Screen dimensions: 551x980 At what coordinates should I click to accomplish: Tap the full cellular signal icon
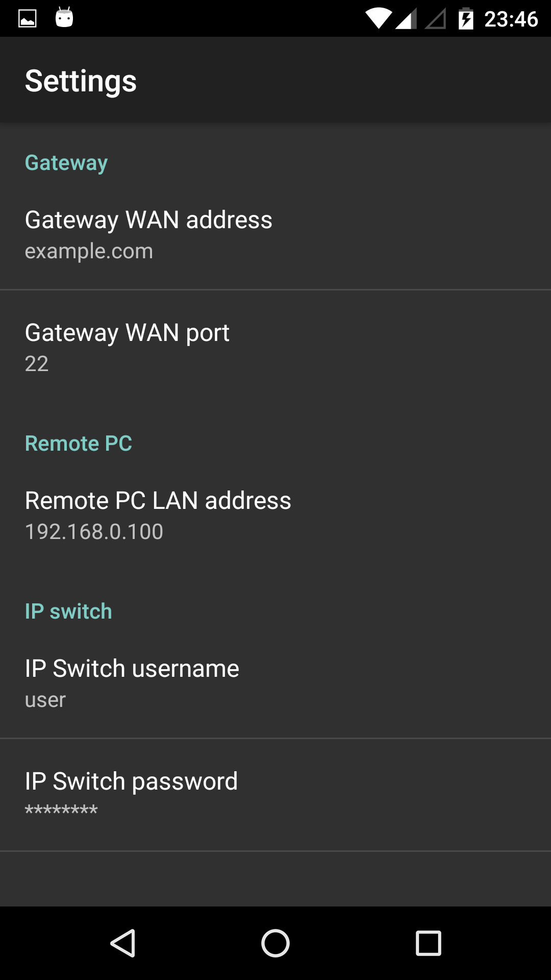click(406, 19)
